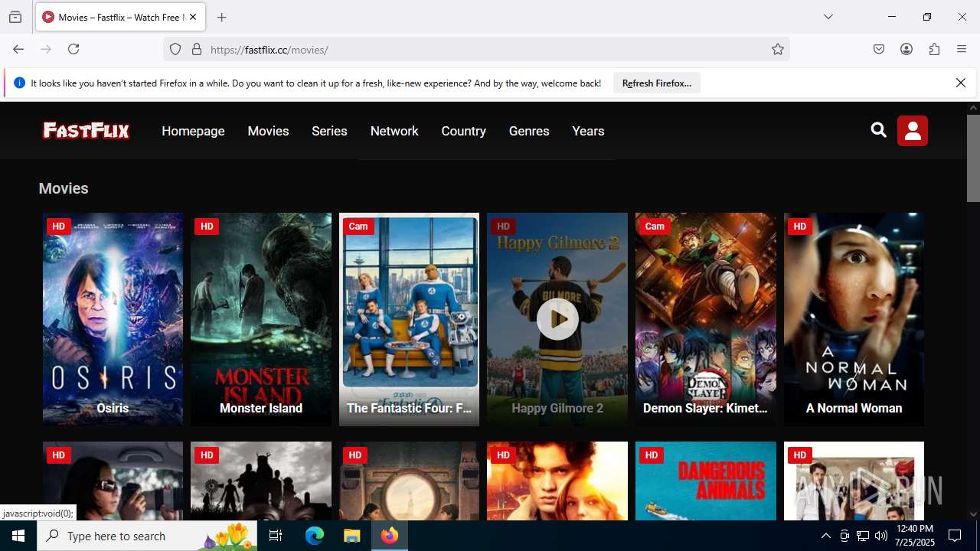Click the Movies section heading
The width and height of the screenshot is (980, 551).
pyautogui.click(x=64, y=188)
